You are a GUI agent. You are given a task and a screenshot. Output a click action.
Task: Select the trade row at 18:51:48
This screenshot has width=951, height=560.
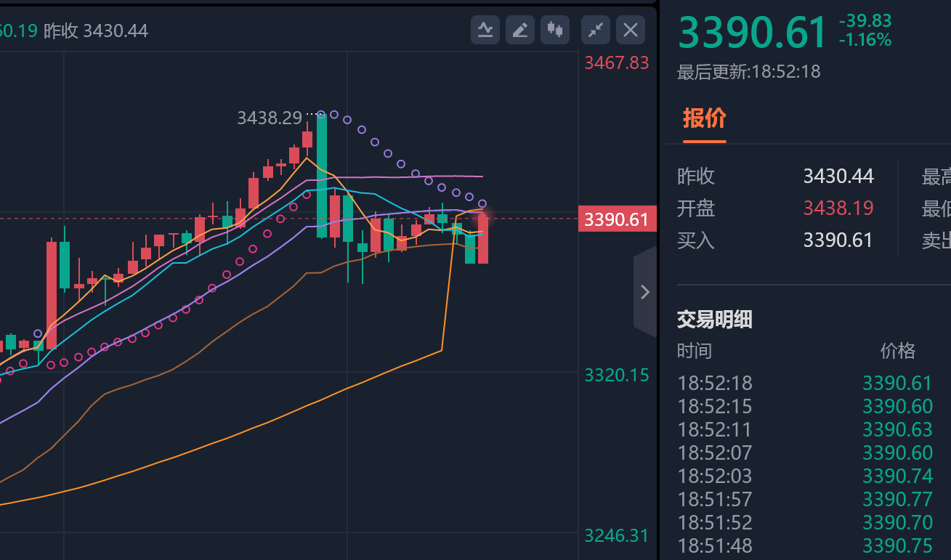point(805,545)
